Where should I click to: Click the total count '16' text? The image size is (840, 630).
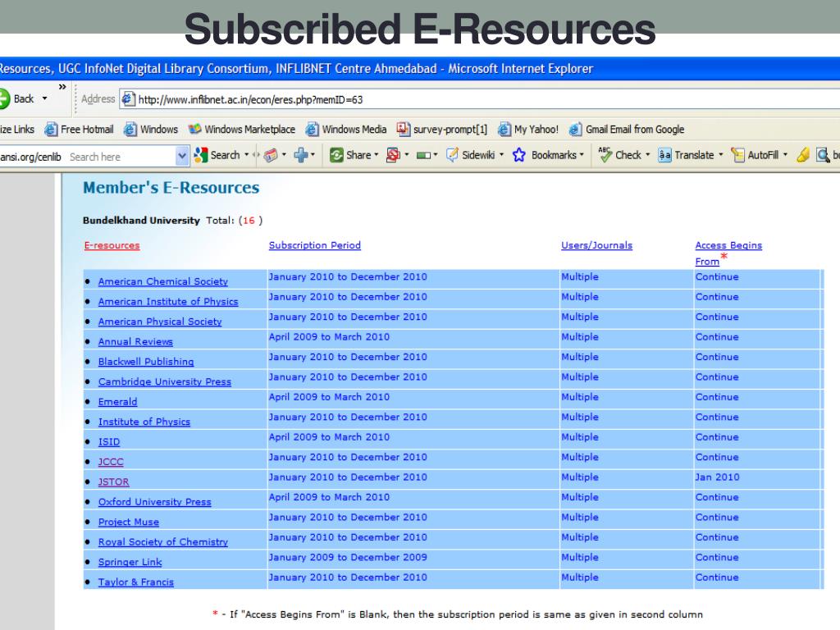pos(249,220)
